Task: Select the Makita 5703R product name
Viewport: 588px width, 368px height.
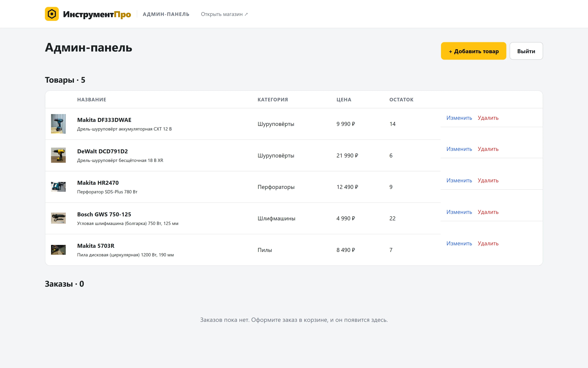Action: (96, 246)
